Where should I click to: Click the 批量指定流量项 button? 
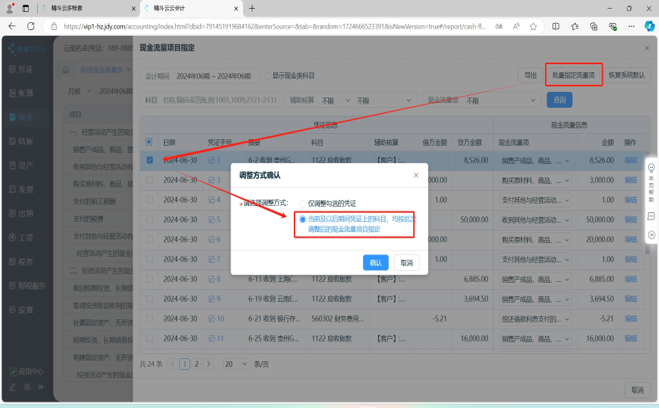click(x=573, y=75)
